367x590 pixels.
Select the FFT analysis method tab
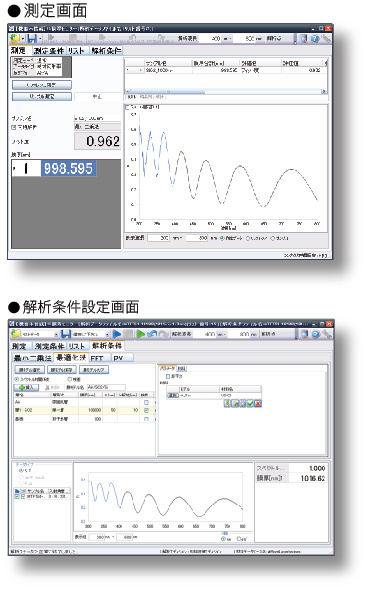coord(97,358)
